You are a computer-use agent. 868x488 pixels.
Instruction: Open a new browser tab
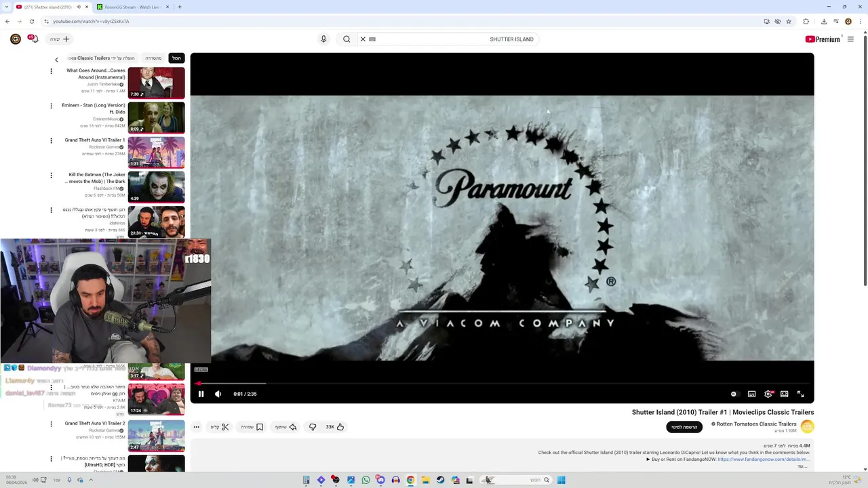180,7
